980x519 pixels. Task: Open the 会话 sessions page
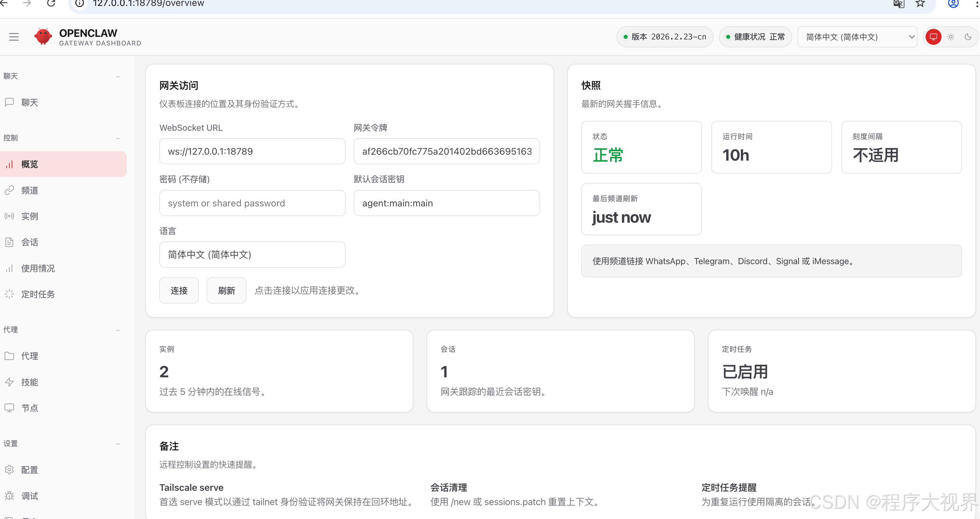pos(30,242)
